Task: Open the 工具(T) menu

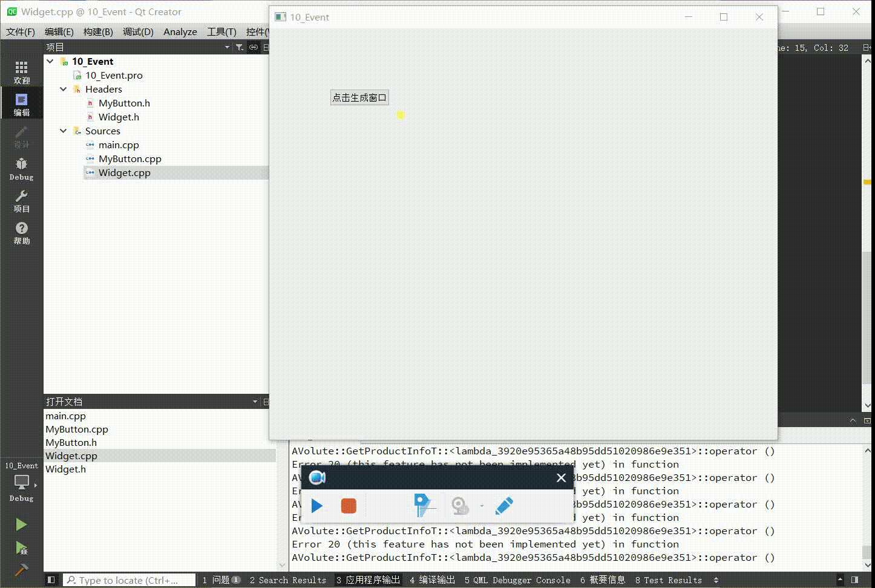Action: (x=221, y=31)
